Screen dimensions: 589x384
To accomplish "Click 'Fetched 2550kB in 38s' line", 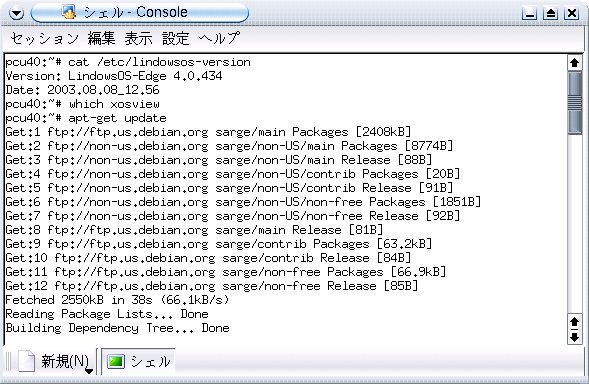I will coord(117,300).
